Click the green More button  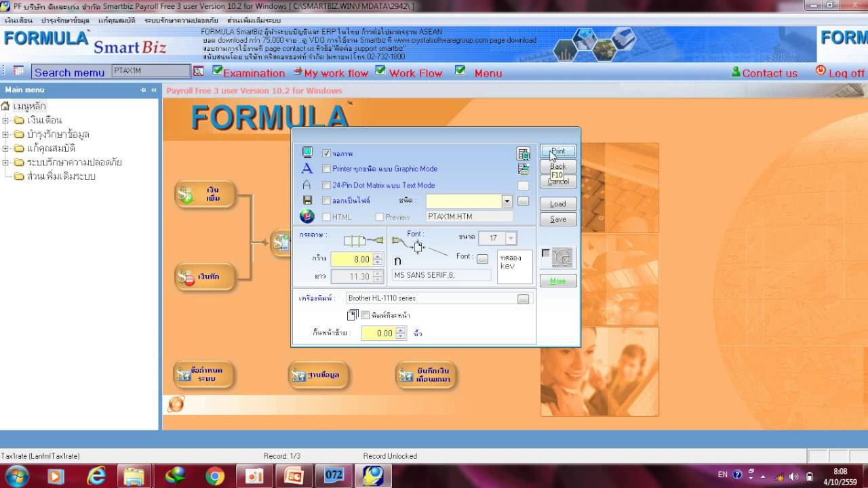tap(558, 281)
